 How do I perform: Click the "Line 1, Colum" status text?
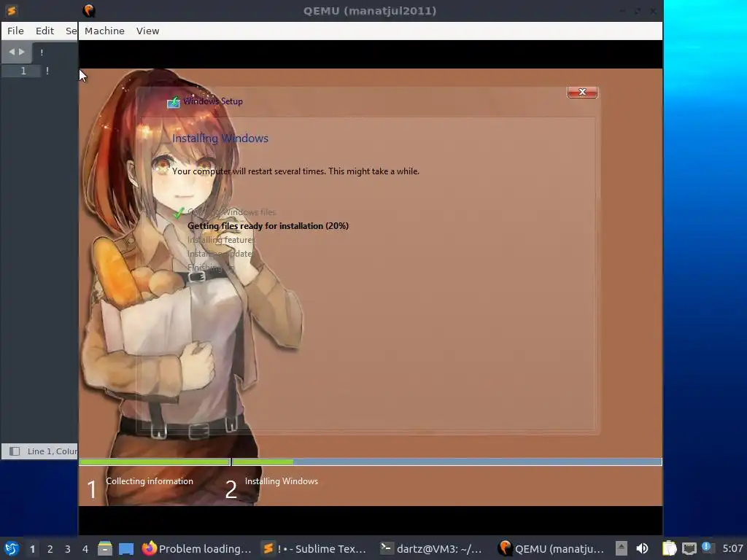(52, 451)
